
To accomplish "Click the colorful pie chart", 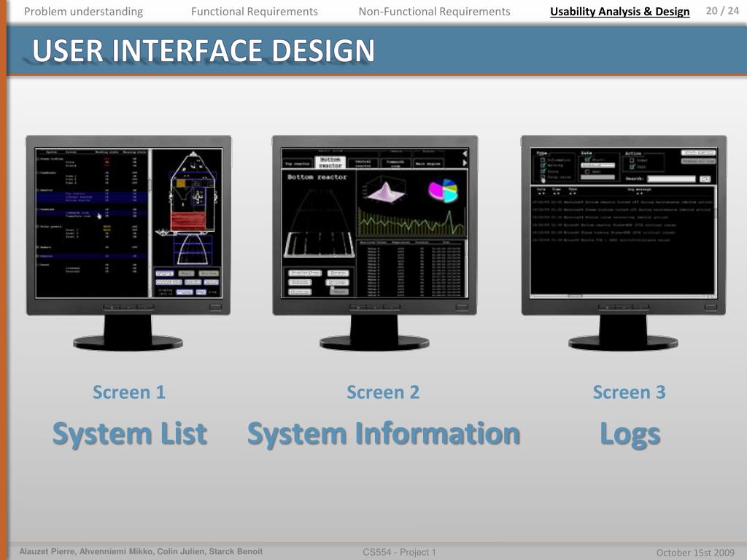I will pyautogui.click(x=443, y=190).
